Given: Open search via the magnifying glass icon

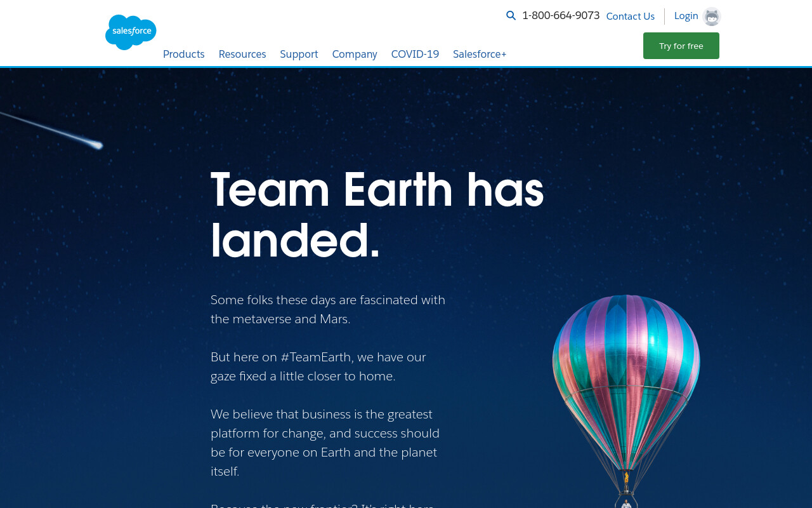Looking at the screenshot, I should click(511, 15).
